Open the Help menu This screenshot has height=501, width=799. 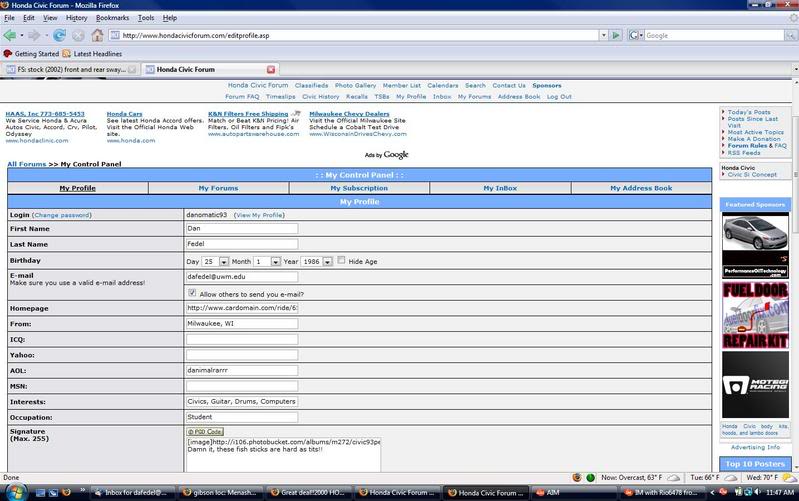pos(170,18)
